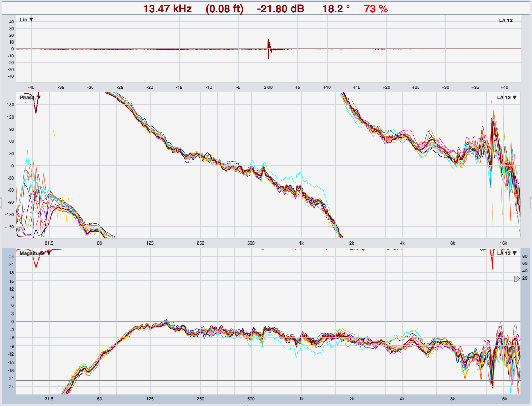Click the impulse peak in the Lin graph
Viewport: 532px width, 406px height.
(269, 42)
